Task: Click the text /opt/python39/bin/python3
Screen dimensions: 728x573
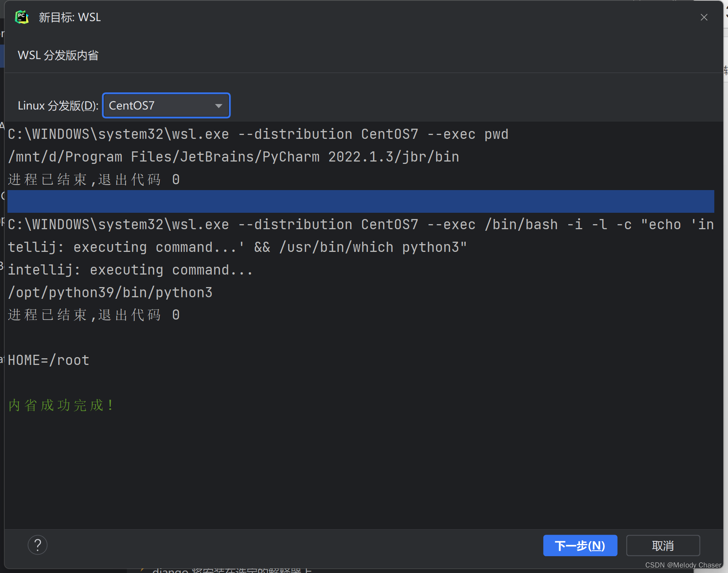Action: click(110, 293)
